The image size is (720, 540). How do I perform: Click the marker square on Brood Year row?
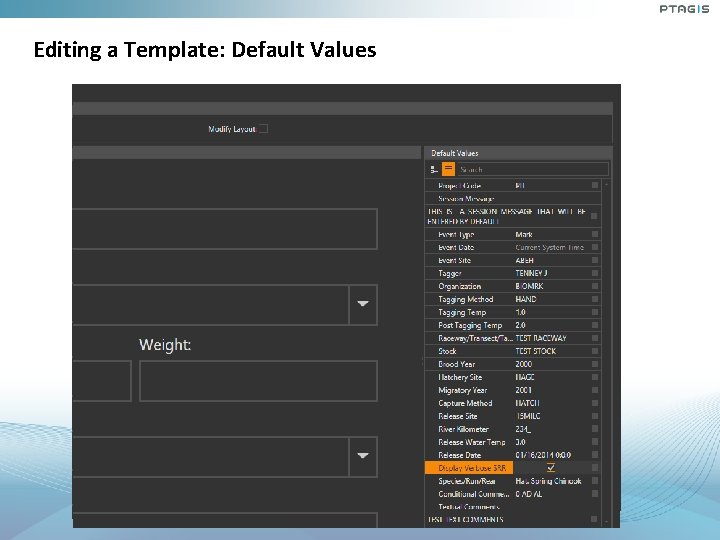click(595, 364)
